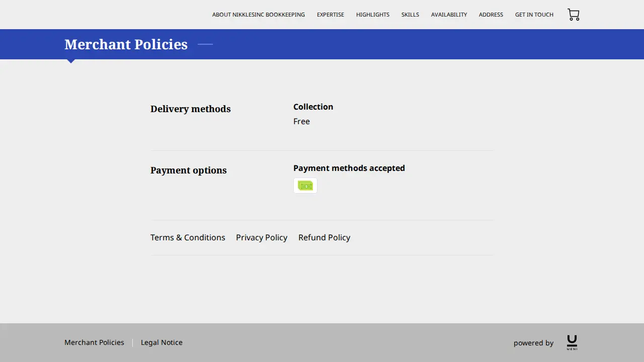Open the Refund Policy link

[324, 237]
